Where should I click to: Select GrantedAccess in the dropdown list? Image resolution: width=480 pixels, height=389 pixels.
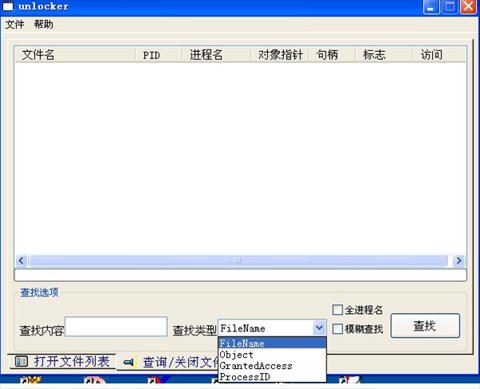point(272,366)
